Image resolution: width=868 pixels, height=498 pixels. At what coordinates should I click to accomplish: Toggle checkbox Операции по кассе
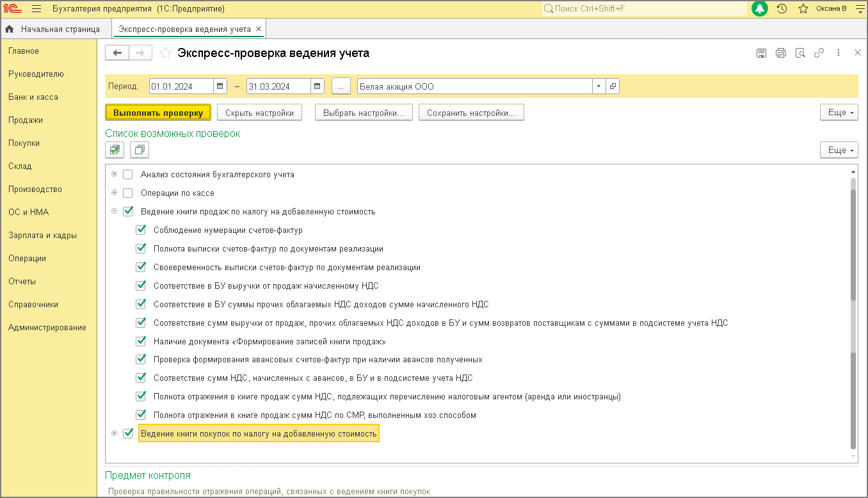[x=128, y=193]
